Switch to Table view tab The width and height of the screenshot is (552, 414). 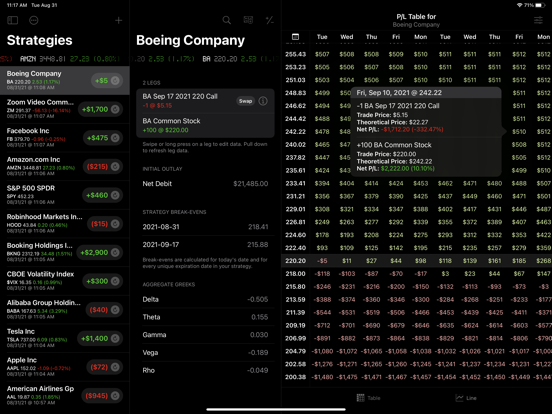pyautogui.click(x=369, y=398)
